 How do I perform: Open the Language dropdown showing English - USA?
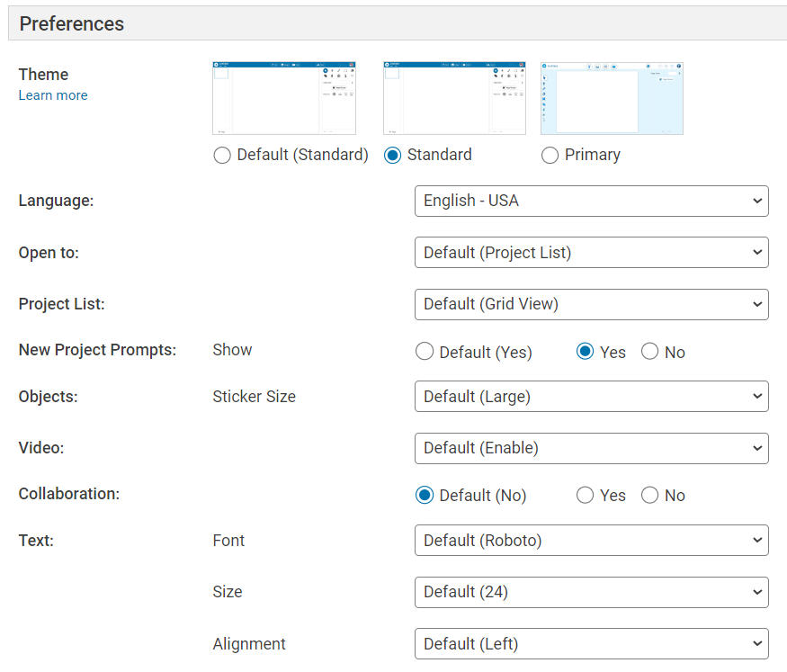pyautogui.click(x=591, y=201)
